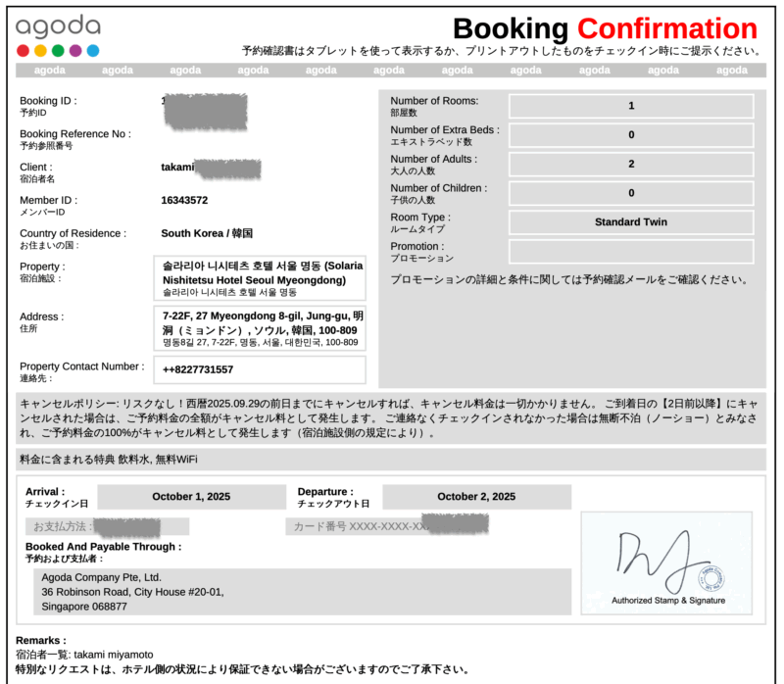Select the "Promotion :" label
Viewport: 784px width, 684px height.
[417, 246]
